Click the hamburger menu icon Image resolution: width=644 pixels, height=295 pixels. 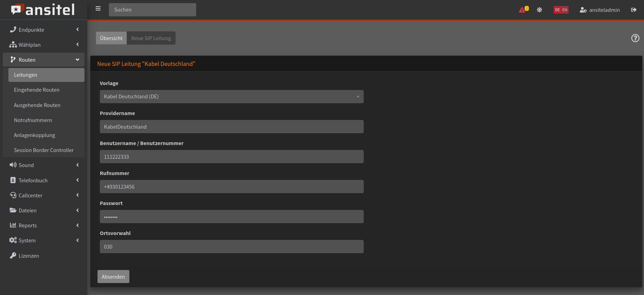pyautogui.click(x=98, y=9)
